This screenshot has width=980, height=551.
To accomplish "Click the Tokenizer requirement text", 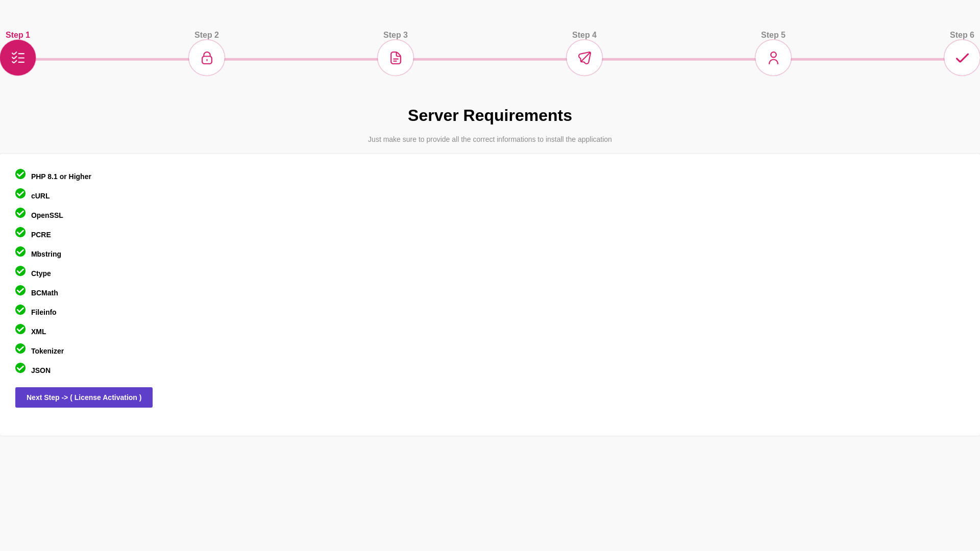I will coord(47,351).
